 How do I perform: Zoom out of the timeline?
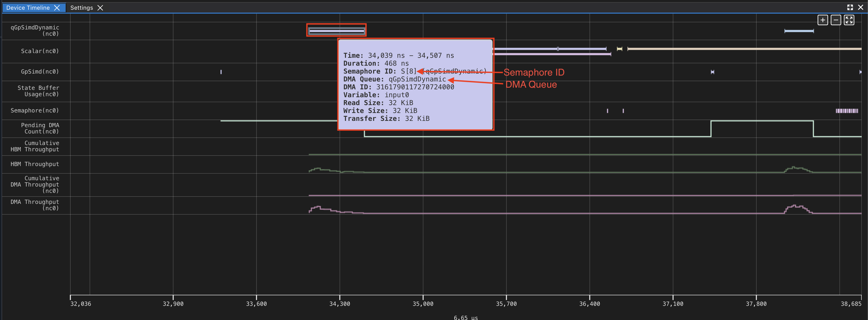coord(836,20)
